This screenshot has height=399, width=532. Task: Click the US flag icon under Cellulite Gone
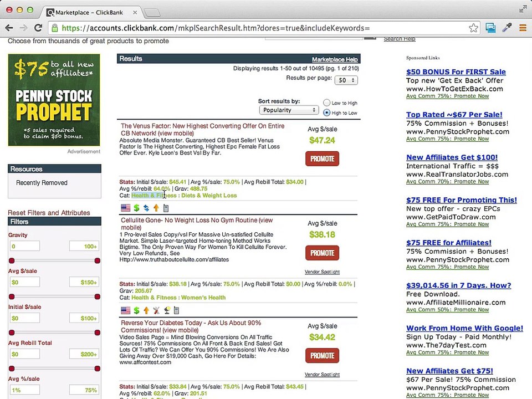tap(126, 310)
